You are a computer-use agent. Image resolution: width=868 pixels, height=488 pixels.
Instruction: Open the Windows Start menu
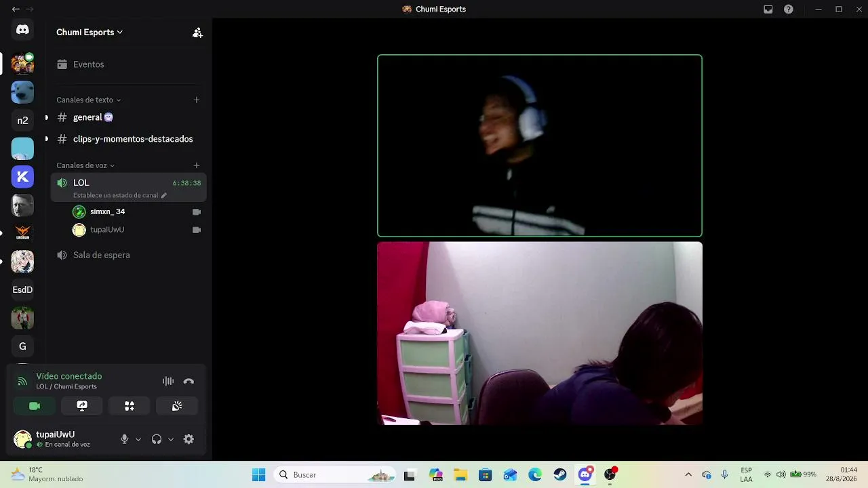(258, 474)
